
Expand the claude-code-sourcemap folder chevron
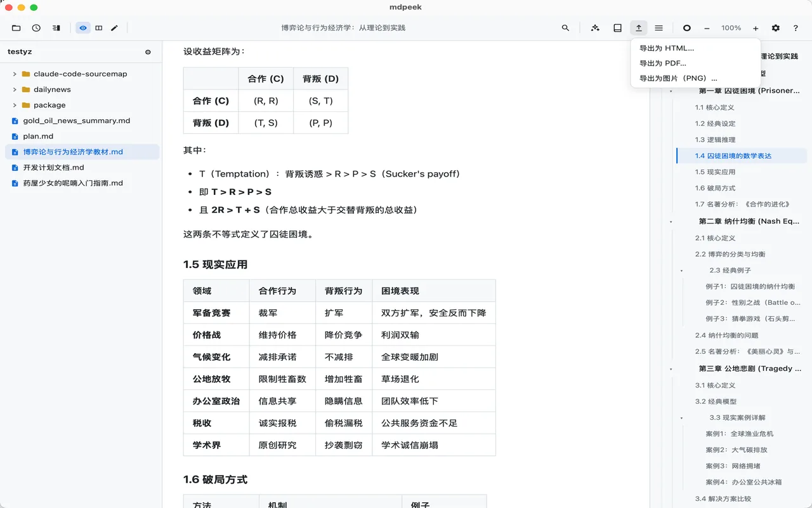point(15,74)
